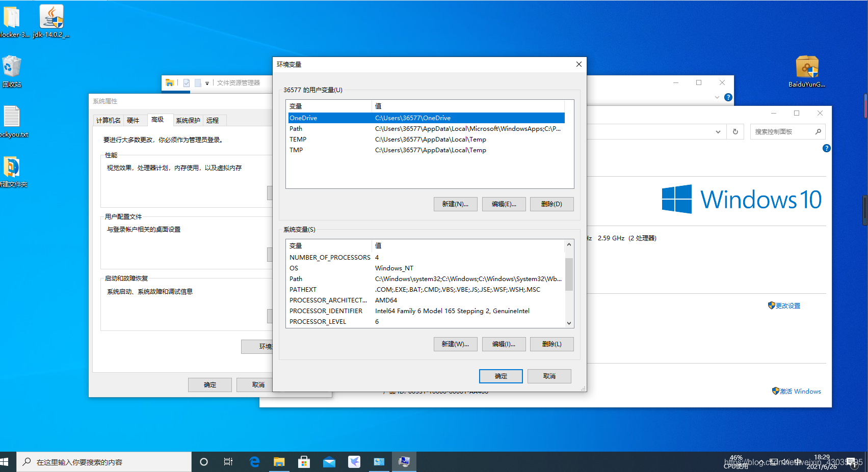Select the TEMP user variable row
This screenshot has height=472, width=868.
pos(426,139)
